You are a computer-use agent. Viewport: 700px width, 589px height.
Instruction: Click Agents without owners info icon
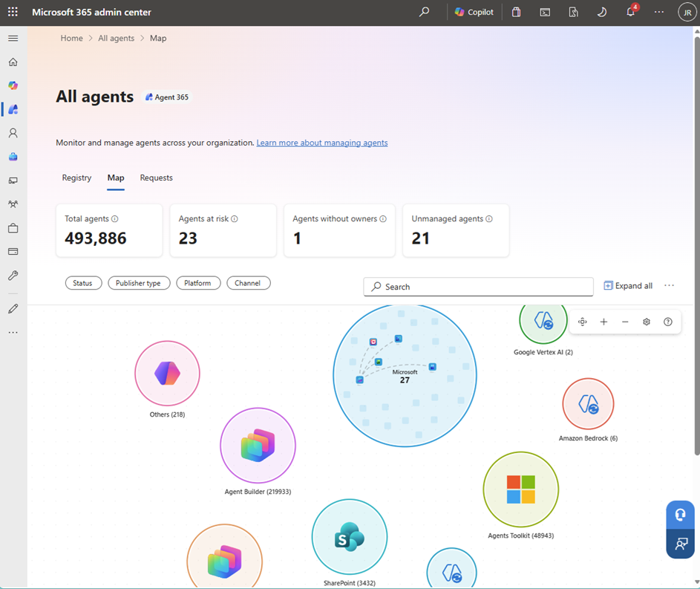(x=383, y=219)
